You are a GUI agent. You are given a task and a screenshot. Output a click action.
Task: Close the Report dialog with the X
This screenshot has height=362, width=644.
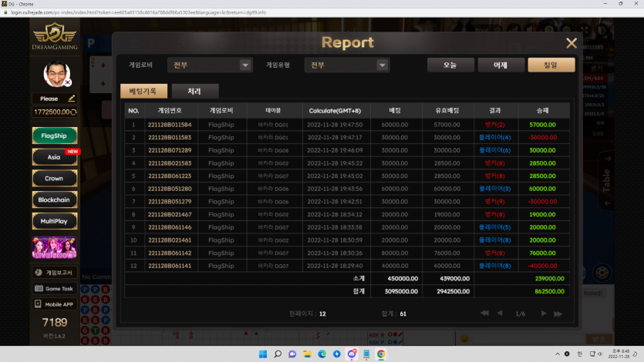tap(572, 43)
